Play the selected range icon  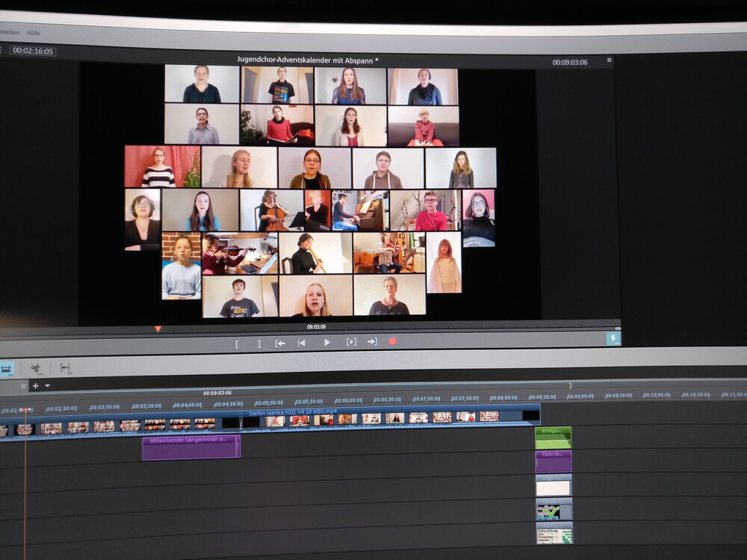click(350, 342)
